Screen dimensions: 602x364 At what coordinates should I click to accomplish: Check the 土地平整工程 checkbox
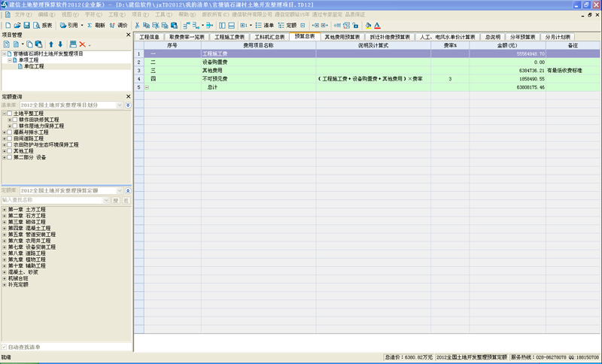(9, 114)
